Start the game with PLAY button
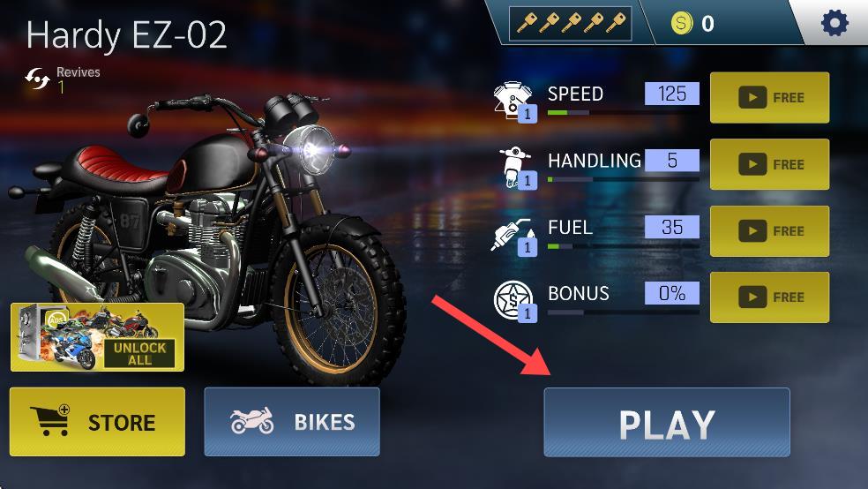This screenshot has width=868, height=489. coord(667,423)
